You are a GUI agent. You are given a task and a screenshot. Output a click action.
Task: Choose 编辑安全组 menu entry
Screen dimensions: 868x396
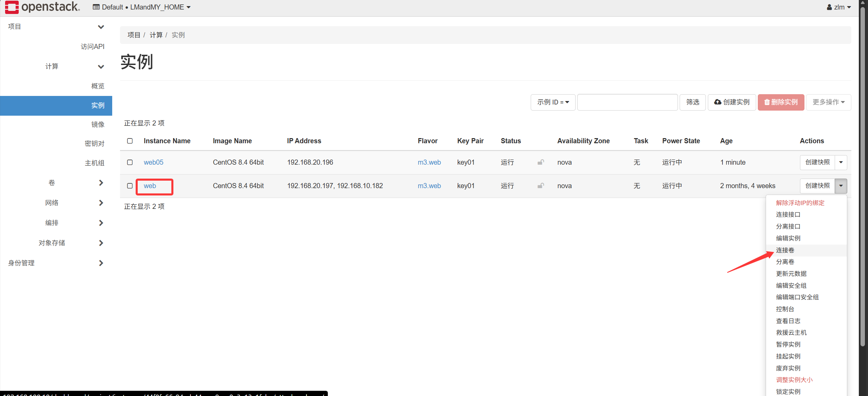coord(791,285)
